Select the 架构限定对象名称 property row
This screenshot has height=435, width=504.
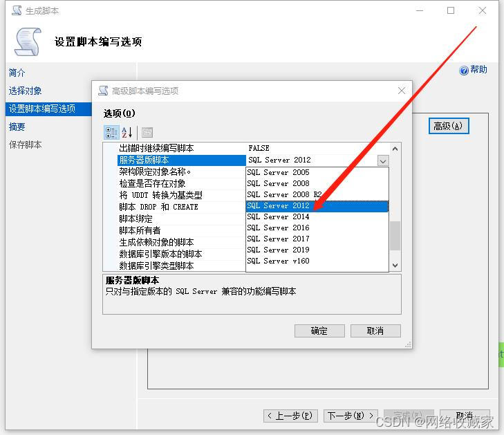tap(182, 172)
